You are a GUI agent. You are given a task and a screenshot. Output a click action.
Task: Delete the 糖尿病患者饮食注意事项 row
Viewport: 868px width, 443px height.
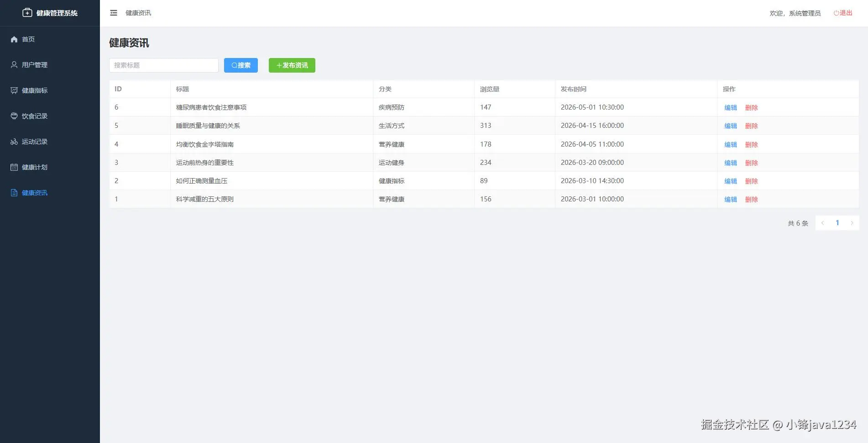pos(752,108)
